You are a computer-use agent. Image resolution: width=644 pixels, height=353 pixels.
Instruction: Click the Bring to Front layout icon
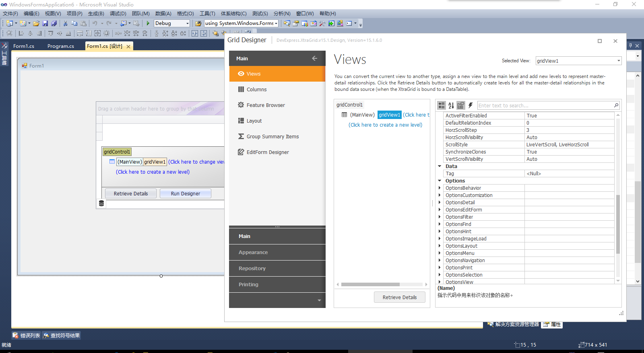pos(215,33)
